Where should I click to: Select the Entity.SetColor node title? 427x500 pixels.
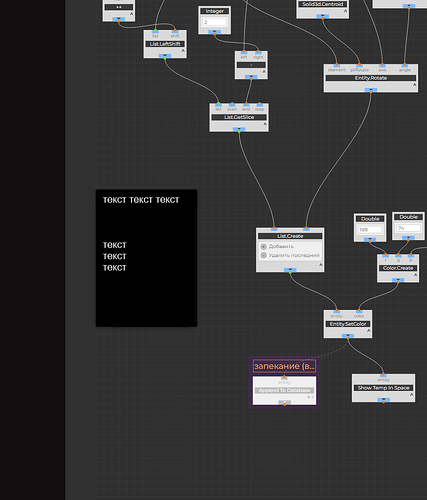coord(348,324)
